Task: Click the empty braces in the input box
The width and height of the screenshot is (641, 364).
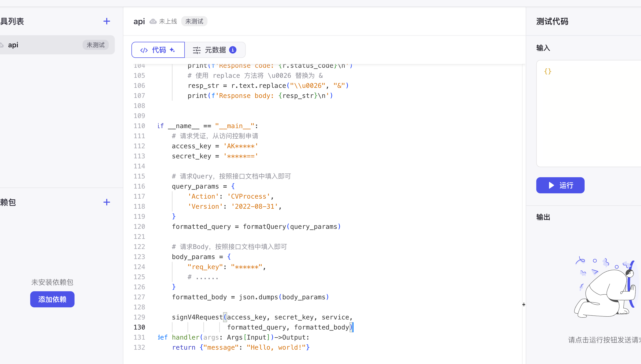Action: pyautogui.click(x=548, y=71)
